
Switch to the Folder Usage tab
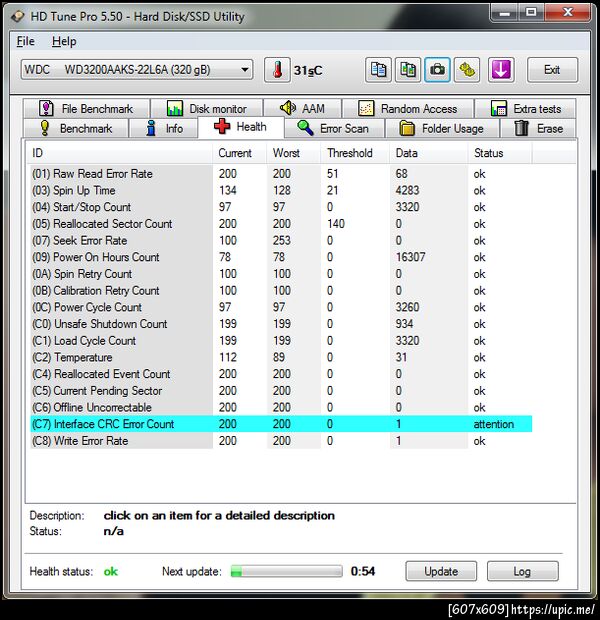[442, 129]
